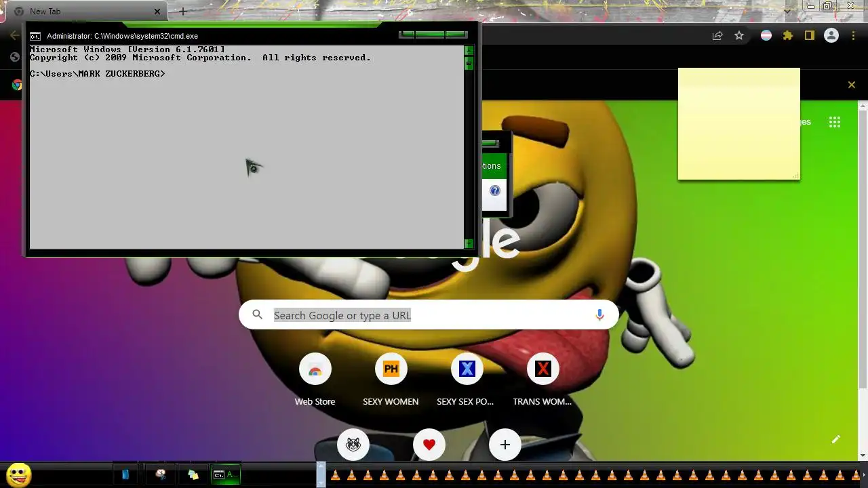Maximize the cmd.exe window with the middle caption button
Screen dimensions: 868x488
tap(430, 34)
